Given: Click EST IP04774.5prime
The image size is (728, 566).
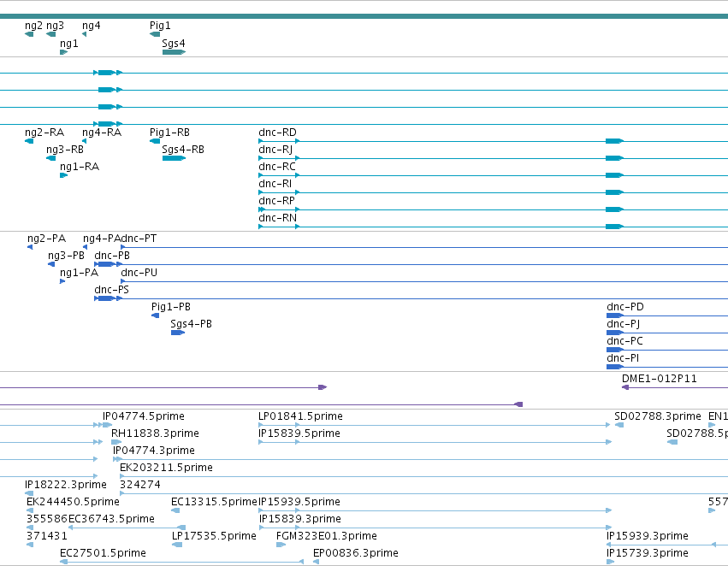Looking at the screenshot, I should (x=144, y=416).
